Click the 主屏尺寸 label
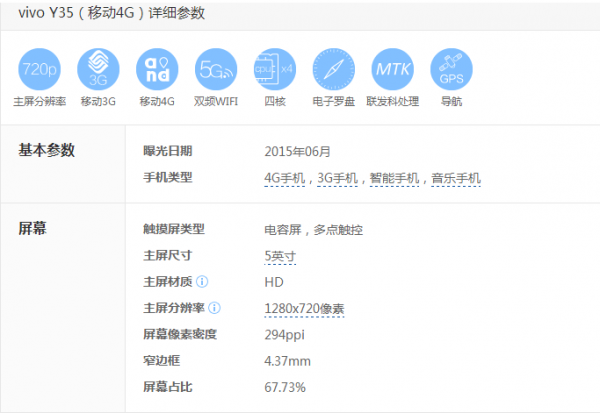This screenshot has width=600, height=413. pos(168,255)
